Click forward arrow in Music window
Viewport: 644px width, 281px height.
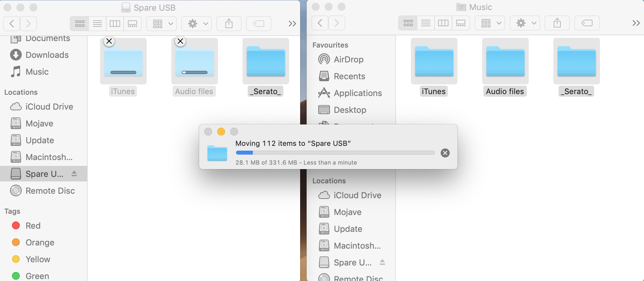pyautogui.click(x=336, y=23)
